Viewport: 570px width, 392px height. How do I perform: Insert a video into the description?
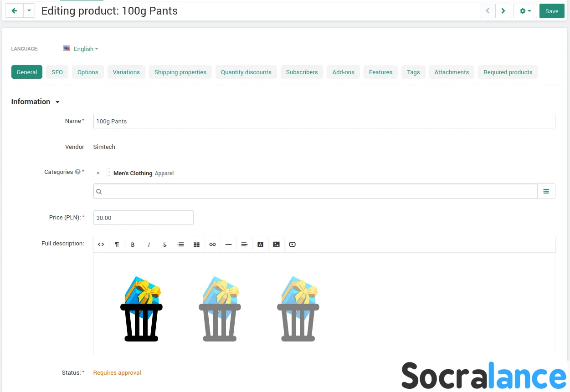(x=293, y=244)
